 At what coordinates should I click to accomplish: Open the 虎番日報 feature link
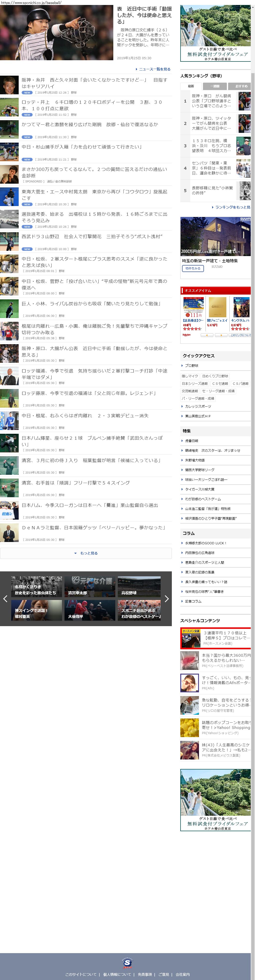point(191,440)
